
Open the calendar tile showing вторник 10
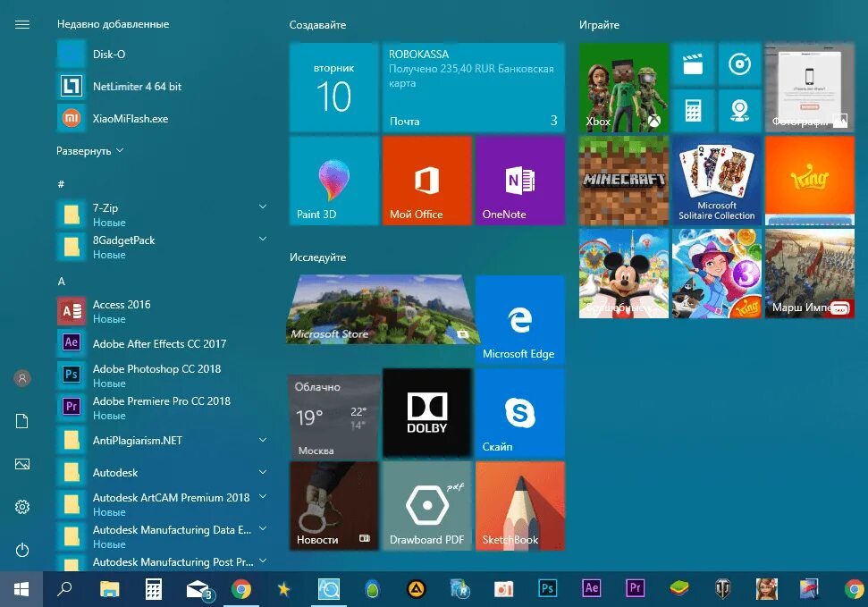point(333,88)
